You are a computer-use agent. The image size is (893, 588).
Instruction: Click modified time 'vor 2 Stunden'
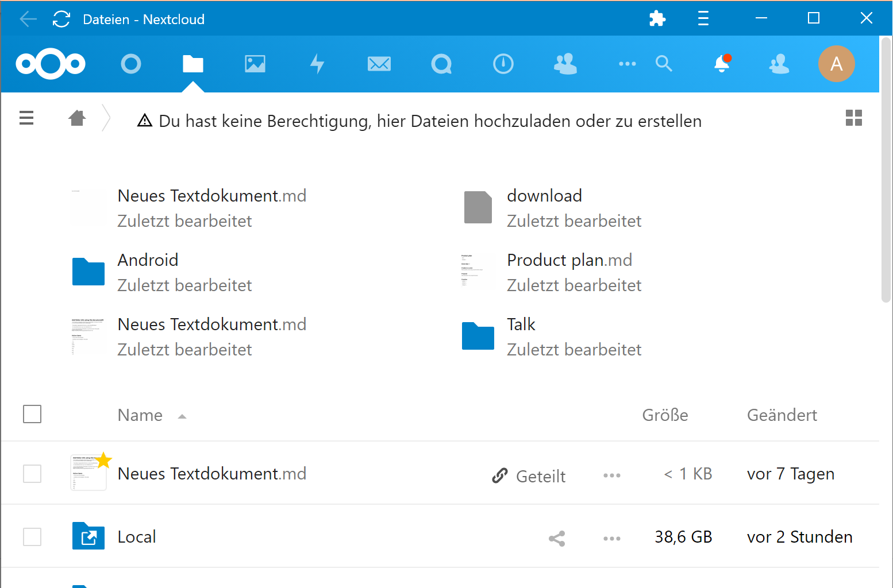click(800, 537)
